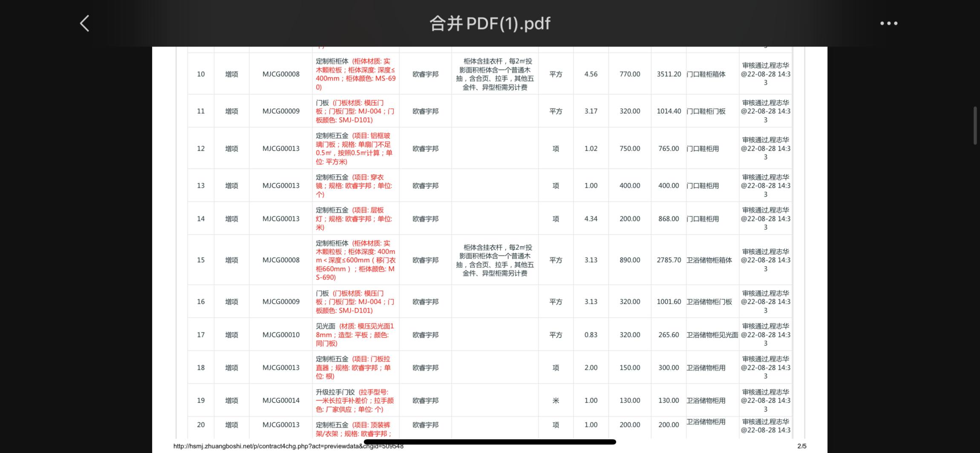Tap the 868.00 amount in row 14

669,219
